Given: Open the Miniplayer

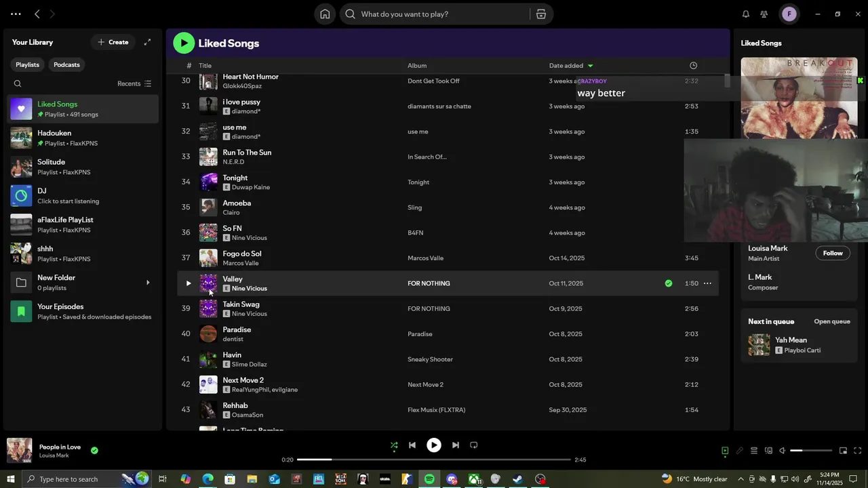Looking at the screenshot, I should pyautogui.click(x=843, y=451).
